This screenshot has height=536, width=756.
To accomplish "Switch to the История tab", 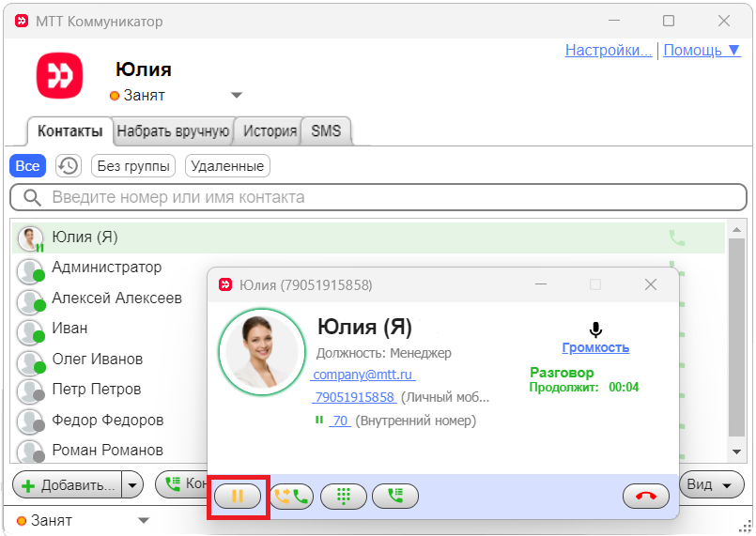I will 270,131.
